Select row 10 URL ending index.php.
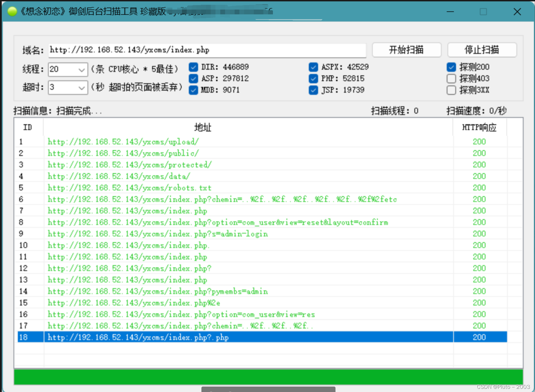This screenshot has height=392, width=535. 262,245
